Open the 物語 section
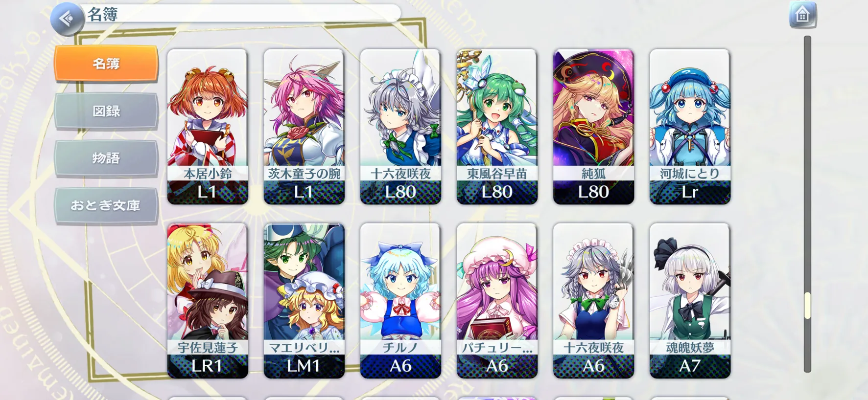Image resolution: width=868 pixels, height=400 pixels. tap(106, 158)
